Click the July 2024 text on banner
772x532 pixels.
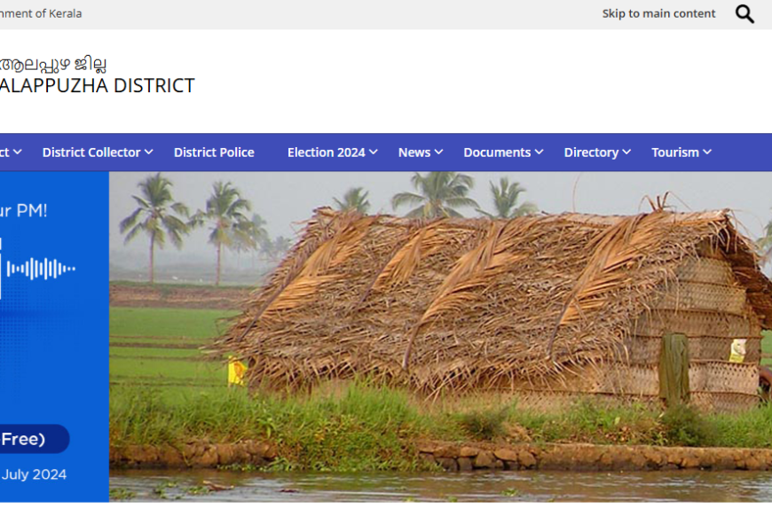[34, 474]
